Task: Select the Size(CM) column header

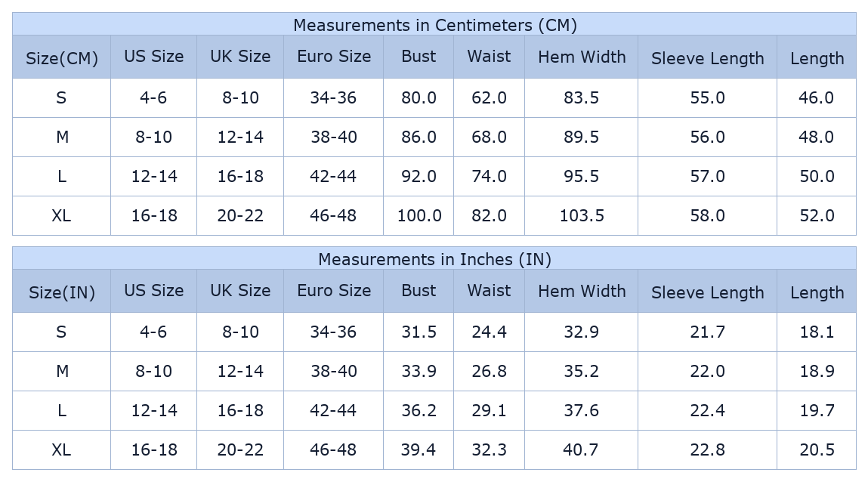Action: coord(62,58)
